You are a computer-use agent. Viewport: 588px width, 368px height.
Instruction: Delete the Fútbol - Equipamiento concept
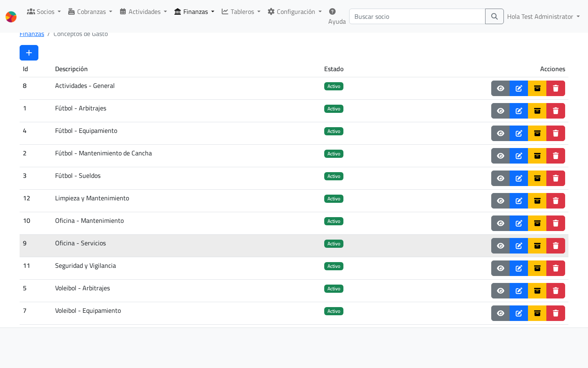pyautogui.click(x=556, y=133)
